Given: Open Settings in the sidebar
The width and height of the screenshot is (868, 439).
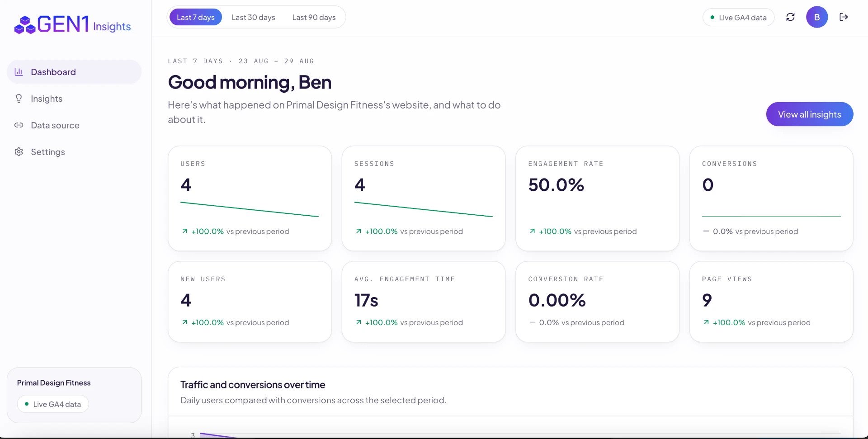Looking at the screenshot, I should (x=74, y=152).
